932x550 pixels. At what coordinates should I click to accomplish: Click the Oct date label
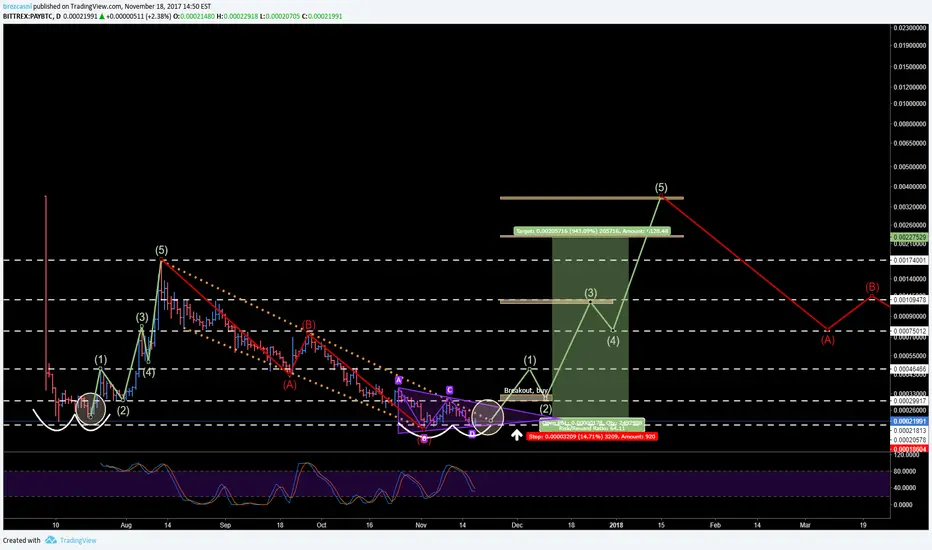[321, 525]
